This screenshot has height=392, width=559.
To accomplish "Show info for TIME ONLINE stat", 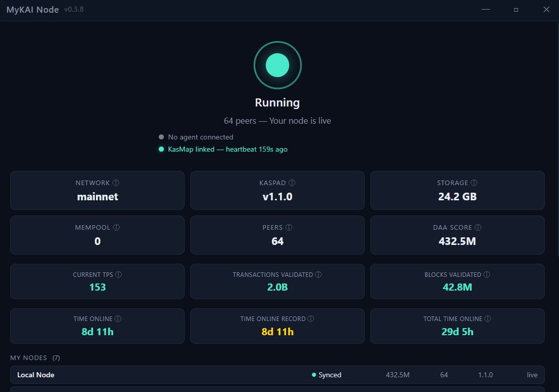I will (118, 318).
